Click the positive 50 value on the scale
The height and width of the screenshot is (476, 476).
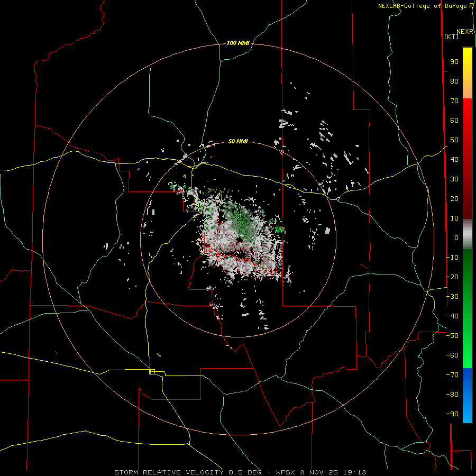(454, 140)
